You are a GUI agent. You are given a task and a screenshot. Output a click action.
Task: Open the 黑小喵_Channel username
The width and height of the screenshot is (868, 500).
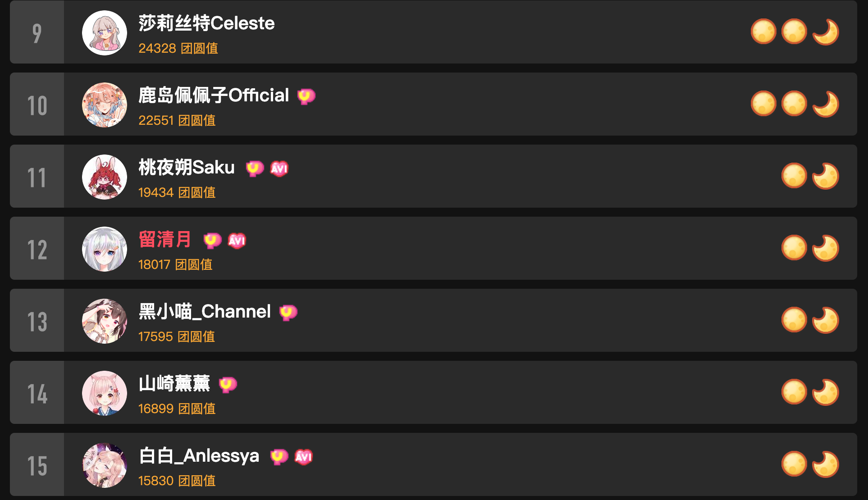(x=205, y=311)
